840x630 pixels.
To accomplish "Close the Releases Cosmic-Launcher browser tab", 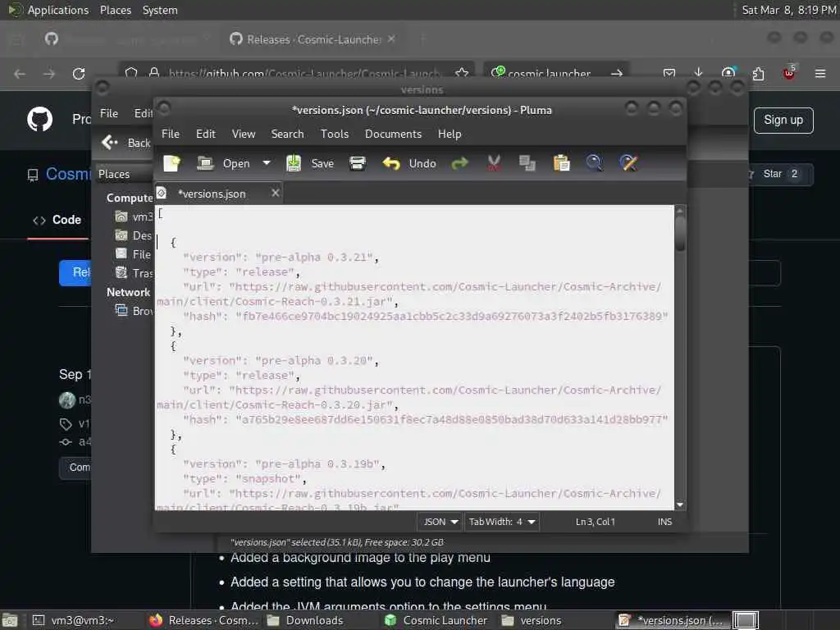I will [391, 39].
